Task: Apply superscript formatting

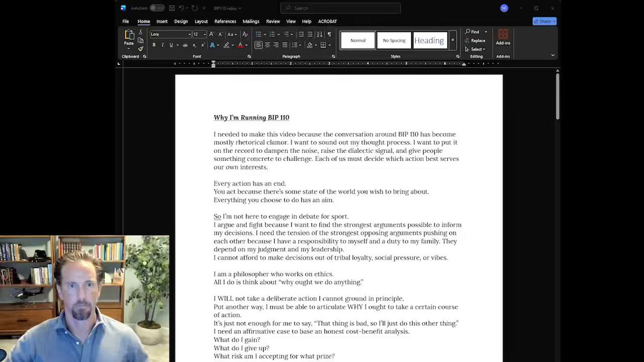Action: (x=202, y=45)
